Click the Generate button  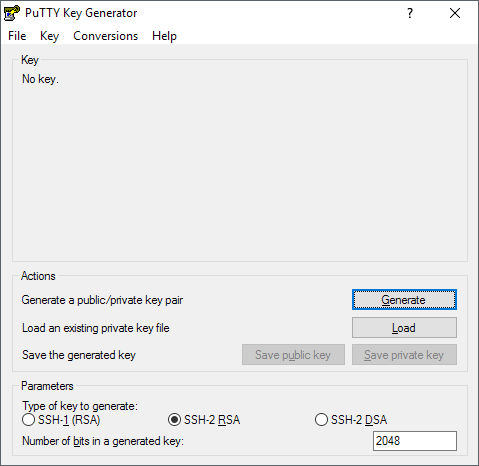404,300
